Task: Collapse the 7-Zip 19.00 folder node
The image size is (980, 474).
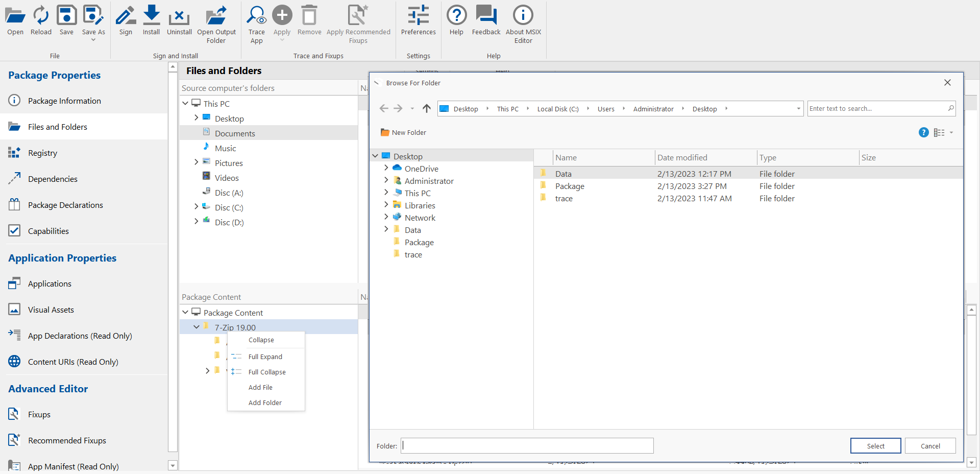Action: (197, 327)
